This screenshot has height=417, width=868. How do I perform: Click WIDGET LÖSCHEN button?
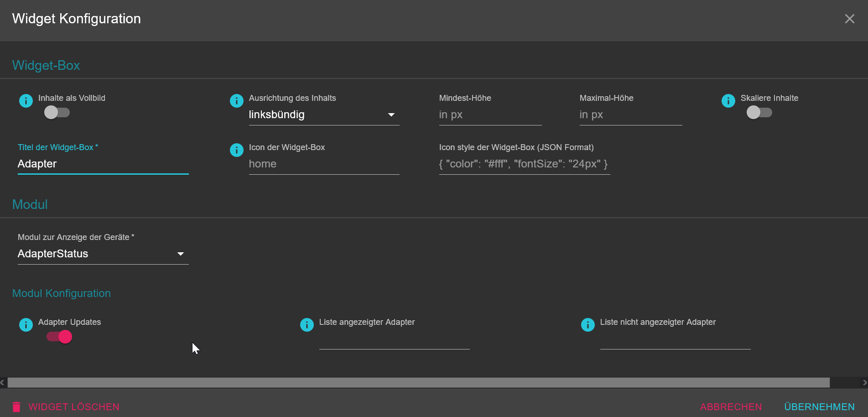click(x=66, y=407)
